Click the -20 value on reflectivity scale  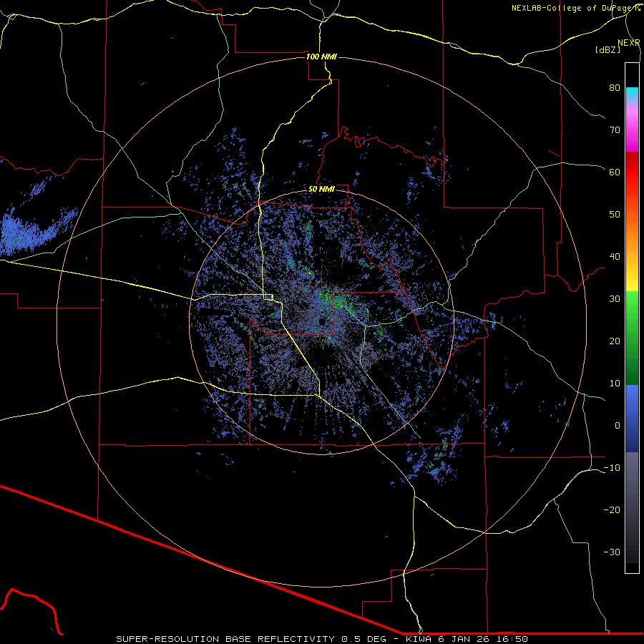click(x=612, y=510)
